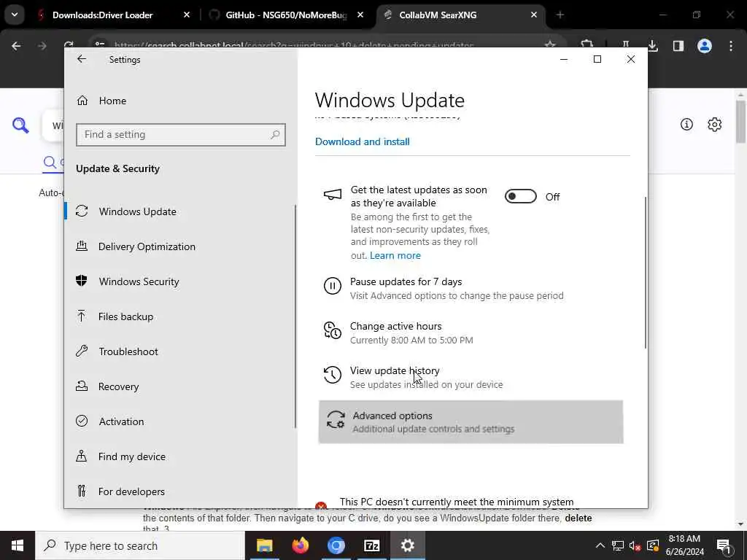Click the Download and install link

(362, 141)
